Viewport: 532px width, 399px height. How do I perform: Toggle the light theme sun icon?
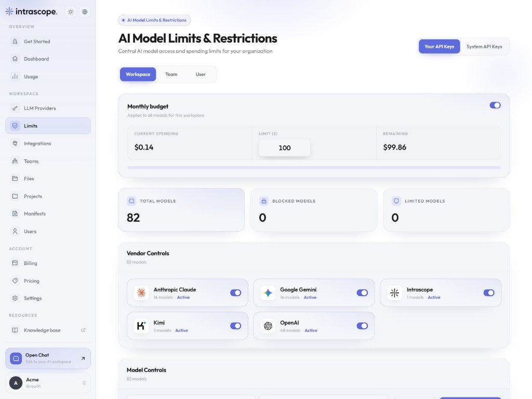(x=71, y=12)
